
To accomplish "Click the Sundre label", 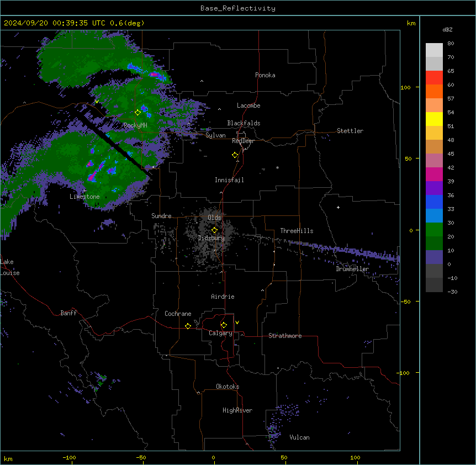I will (x=161, y=216).
